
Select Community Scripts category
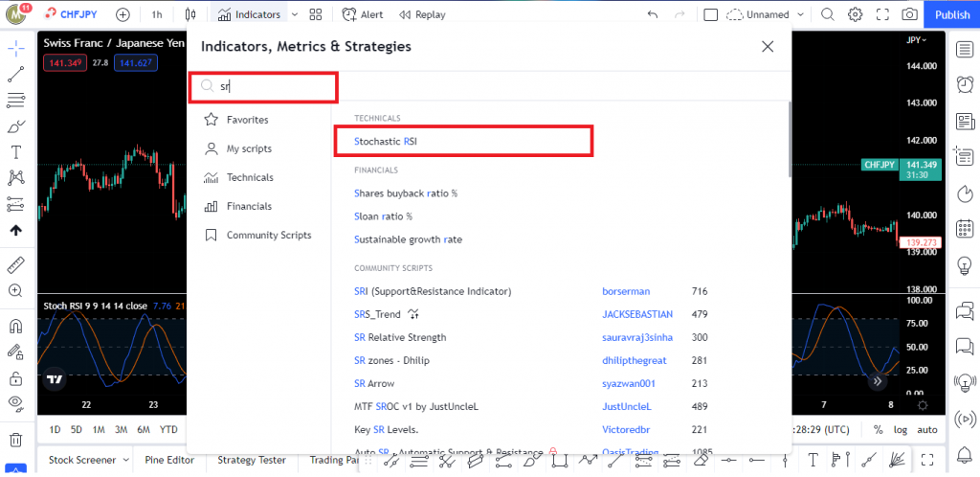(268, 236)
